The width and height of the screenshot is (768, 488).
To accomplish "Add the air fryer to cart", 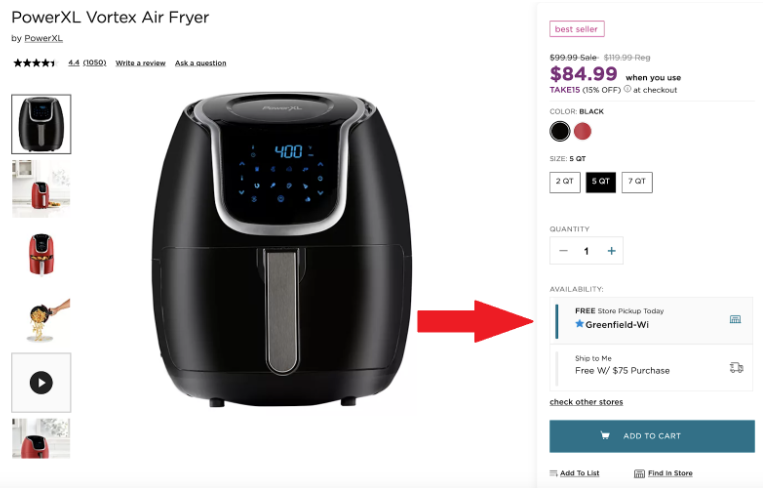I will 652,436.
